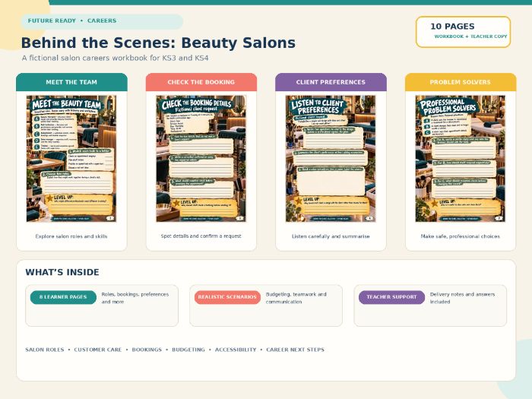This screenshot has width=532, height=399.
Task: Click the Problem Solvers card header
Action: 461,82
